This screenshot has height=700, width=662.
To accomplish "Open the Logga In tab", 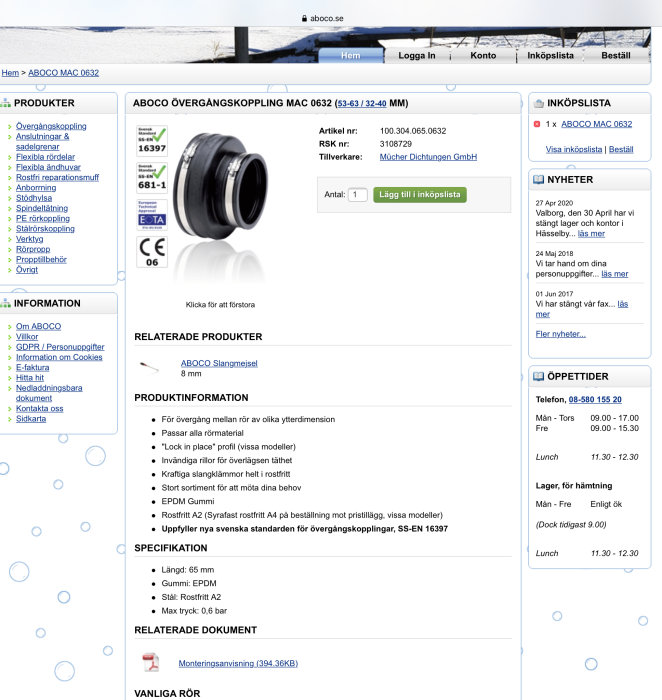I will coord(416,55).
